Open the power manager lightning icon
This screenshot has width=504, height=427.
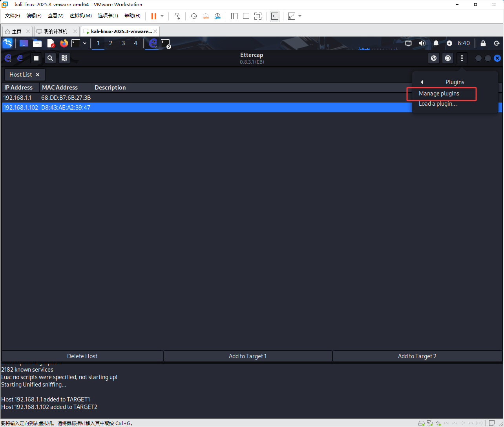pyautogui.click(x=449, y=43)
